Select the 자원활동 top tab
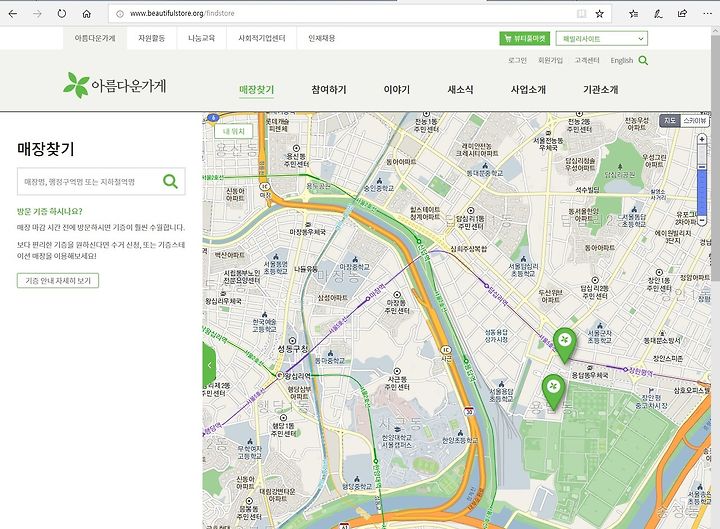 click(x=152, y=38)
